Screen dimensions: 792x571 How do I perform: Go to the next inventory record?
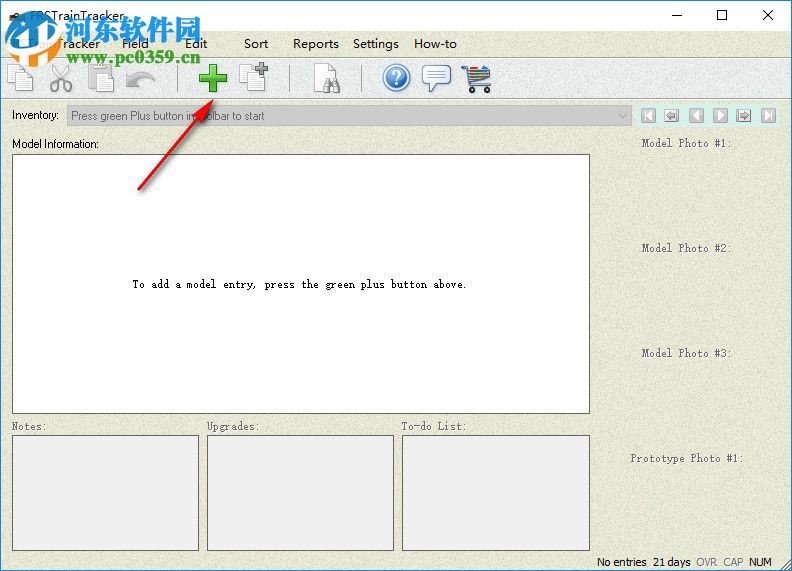(x=720, y=116)
